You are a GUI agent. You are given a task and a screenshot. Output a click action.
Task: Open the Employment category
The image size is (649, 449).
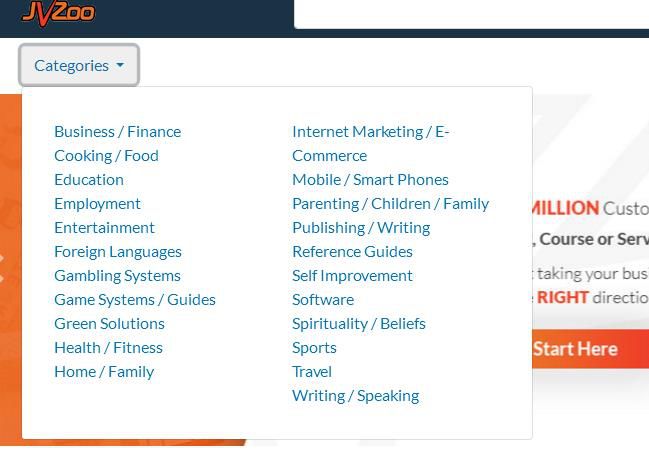[x=97, y=203]
